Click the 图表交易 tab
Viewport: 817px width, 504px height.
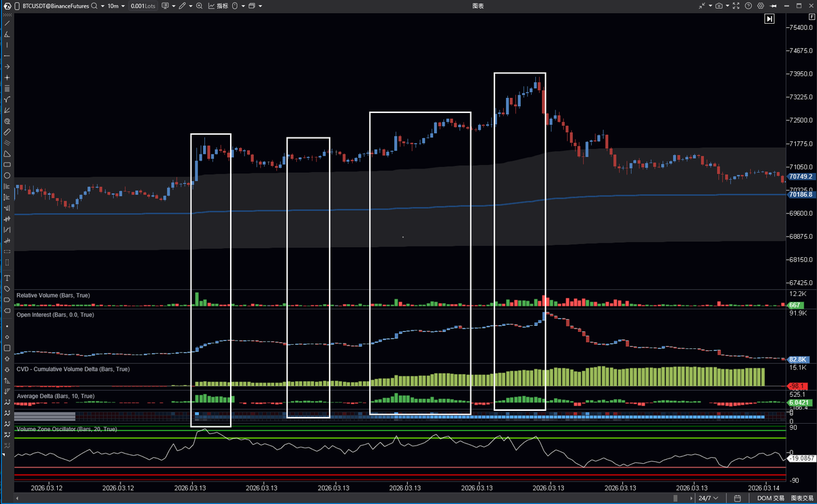pos(801,499)
